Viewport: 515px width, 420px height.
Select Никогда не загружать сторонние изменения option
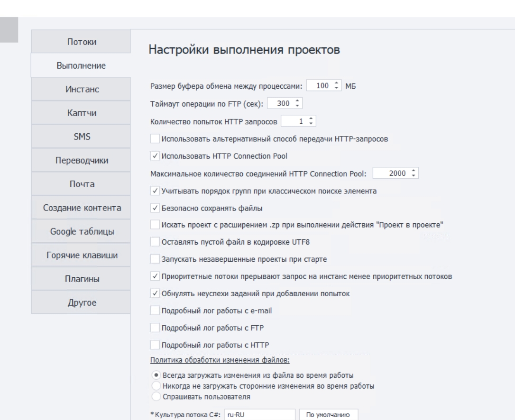(x=156, y=386)
